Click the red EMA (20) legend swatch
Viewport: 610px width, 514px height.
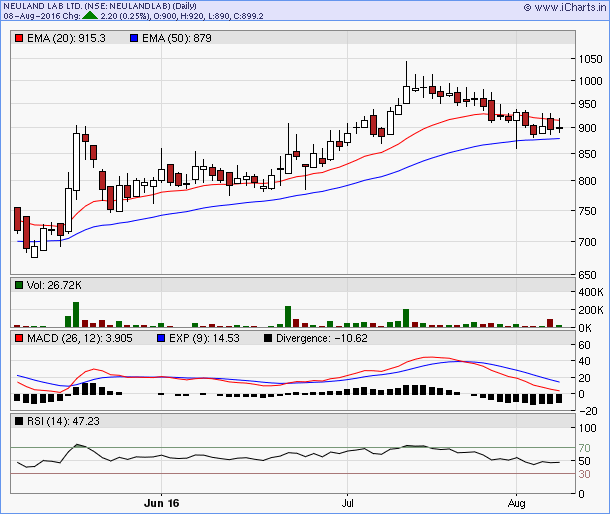click(x=19, y=39)
